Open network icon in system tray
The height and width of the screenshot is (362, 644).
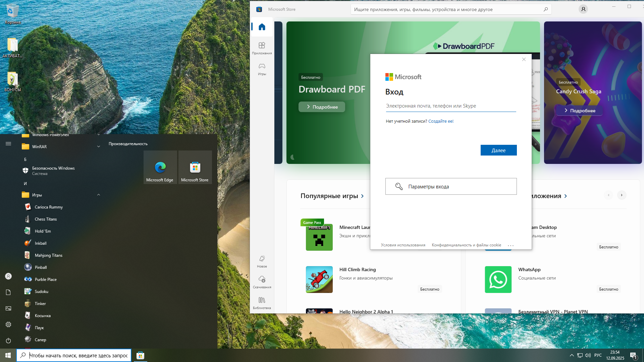click(580, 355)
